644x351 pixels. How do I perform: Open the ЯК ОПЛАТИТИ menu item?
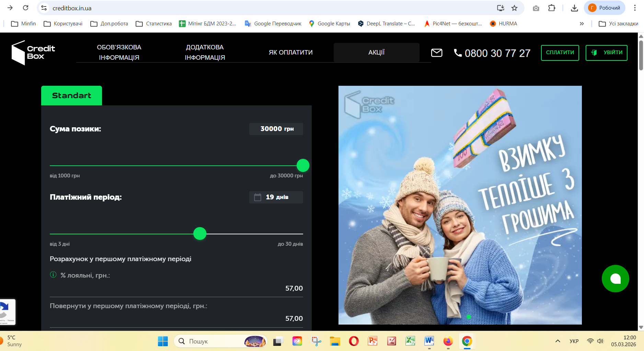click(x=291, y=52)
